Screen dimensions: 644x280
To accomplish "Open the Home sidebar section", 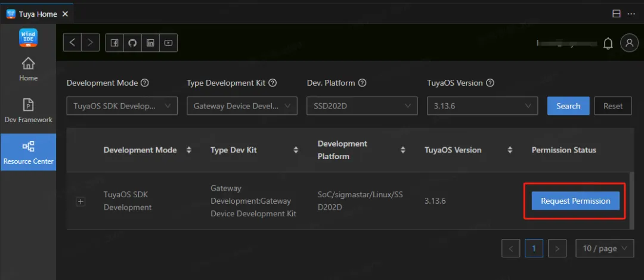I will pos(29,69).
